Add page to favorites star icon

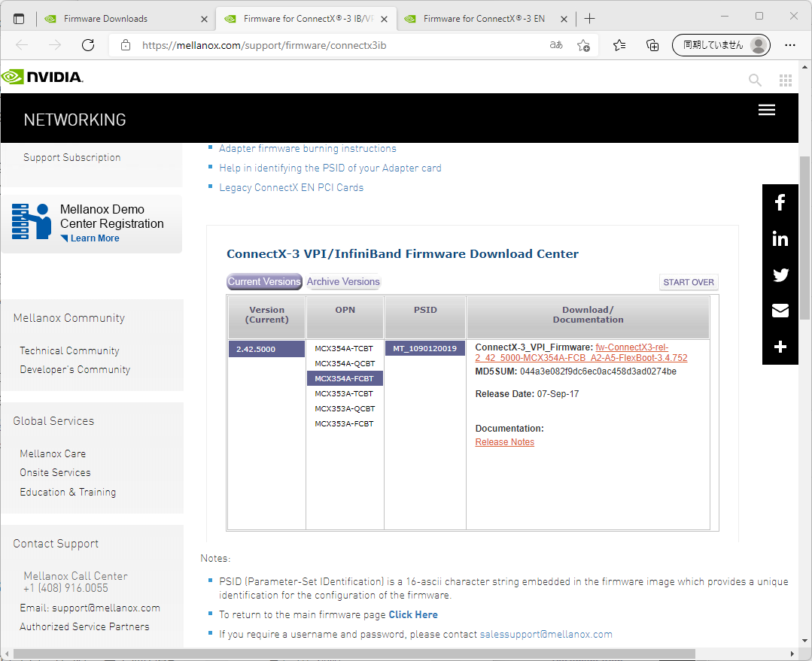click(583, 46)
